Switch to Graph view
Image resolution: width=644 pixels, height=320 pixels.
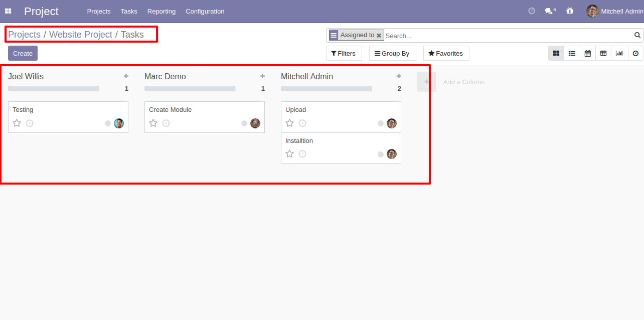tap(619, 53)
